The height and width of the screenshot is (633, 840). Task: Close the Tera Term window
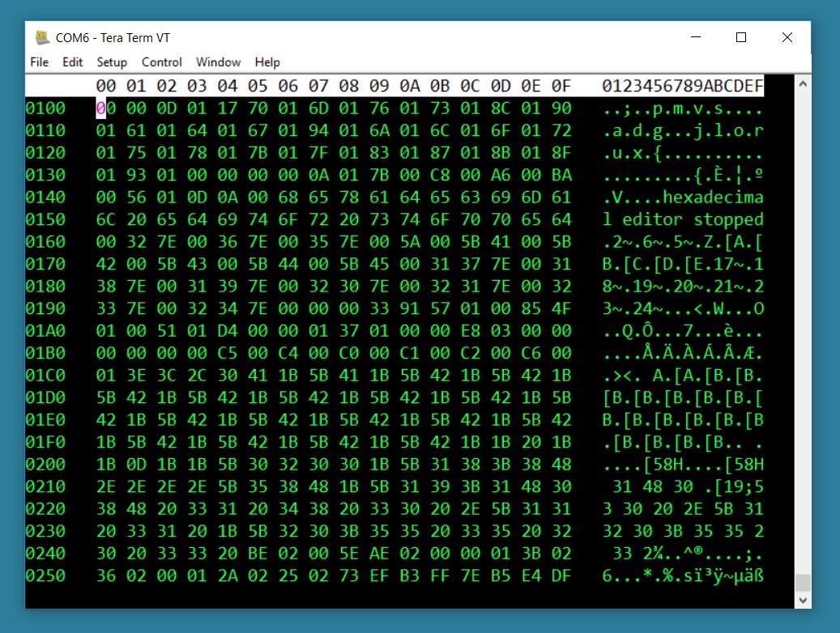(787, 37)
